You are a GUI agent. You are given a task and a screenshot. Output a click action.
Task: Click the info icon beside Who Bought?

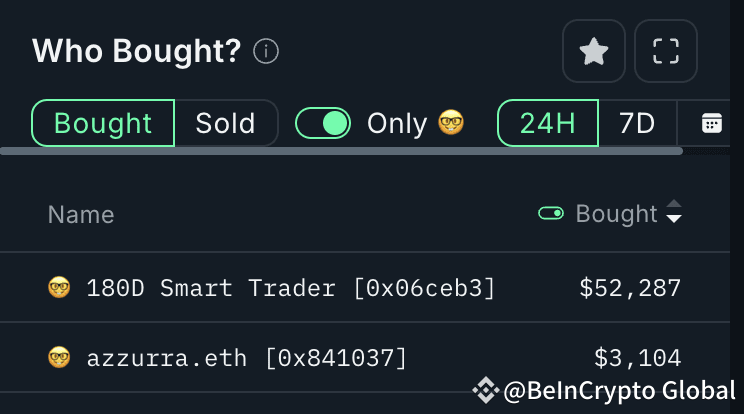[x=266, y=51]
